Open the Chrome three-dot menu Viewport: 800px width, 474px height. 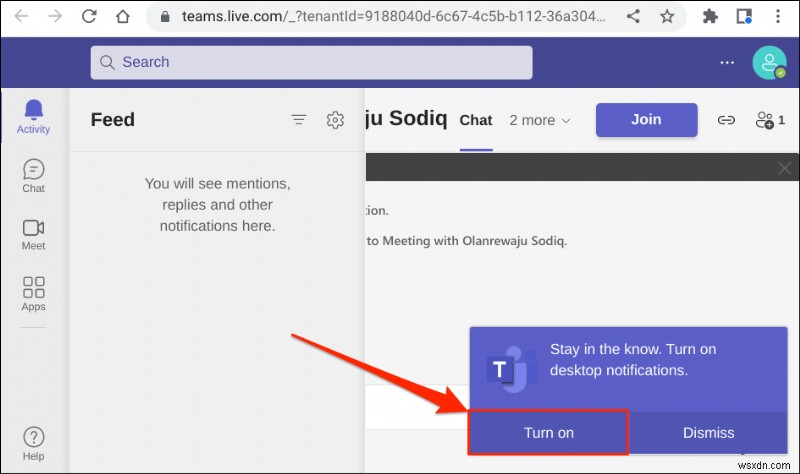(x=778, y=17)
